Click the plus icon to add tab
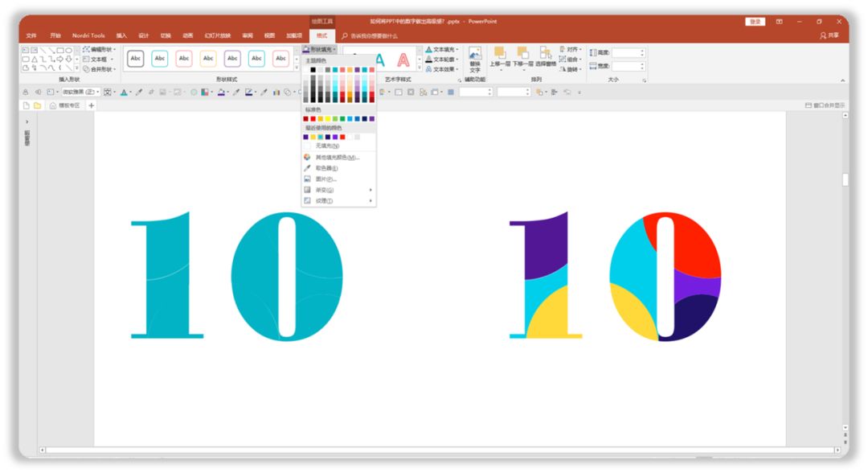The width and height of the screenshot is (868, 473). point(92,105)
